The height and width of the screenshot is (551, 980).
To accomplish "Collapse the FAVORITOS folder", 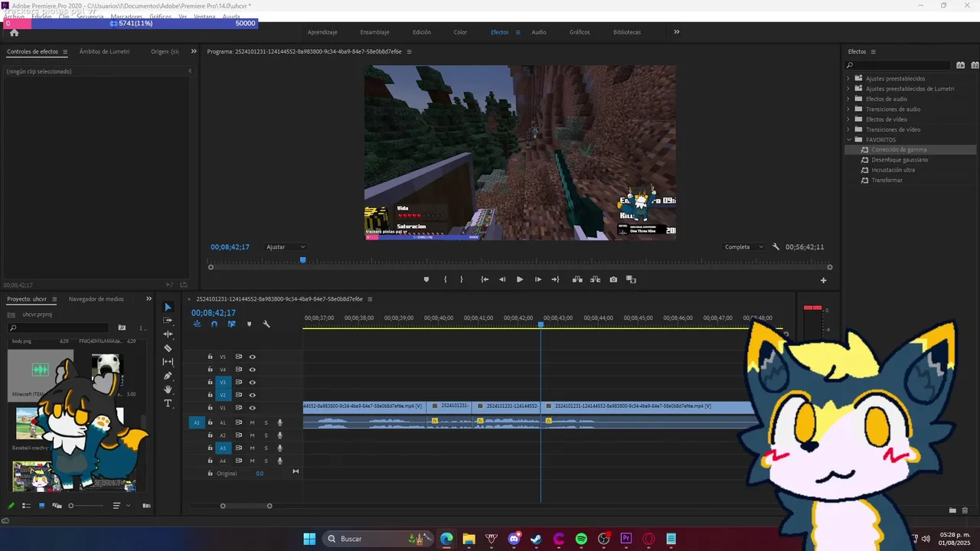I will [x=848, y=140].
